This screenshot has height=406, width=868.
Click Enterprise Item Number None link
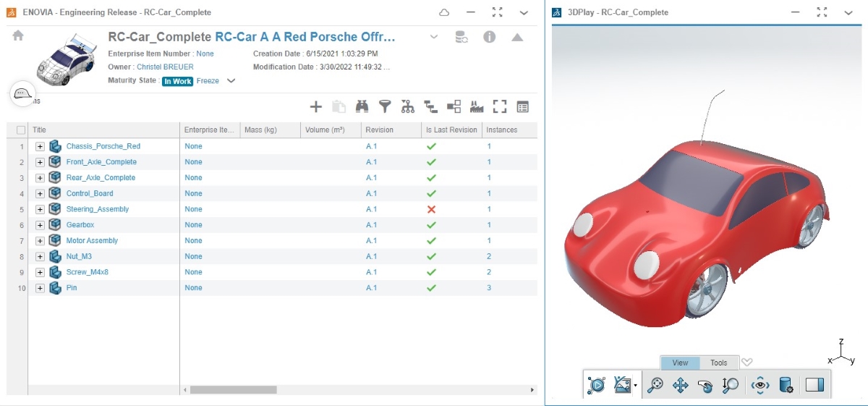tap(205, 54)
